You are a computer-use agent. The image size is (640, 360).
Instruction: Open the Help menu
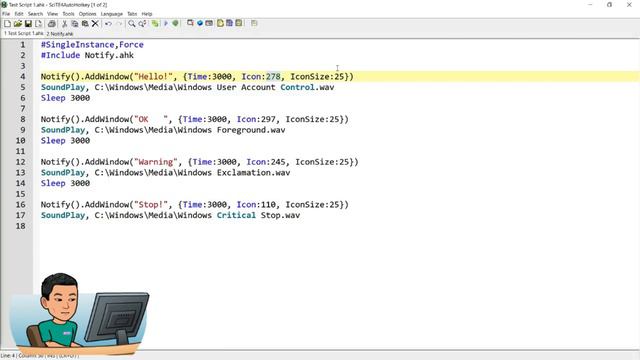click(147, 14)
